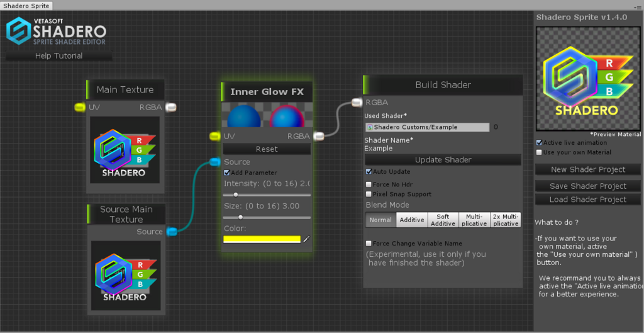Open the window options menu icon
This screenshot has height=333, width=644.
point(638,8)
